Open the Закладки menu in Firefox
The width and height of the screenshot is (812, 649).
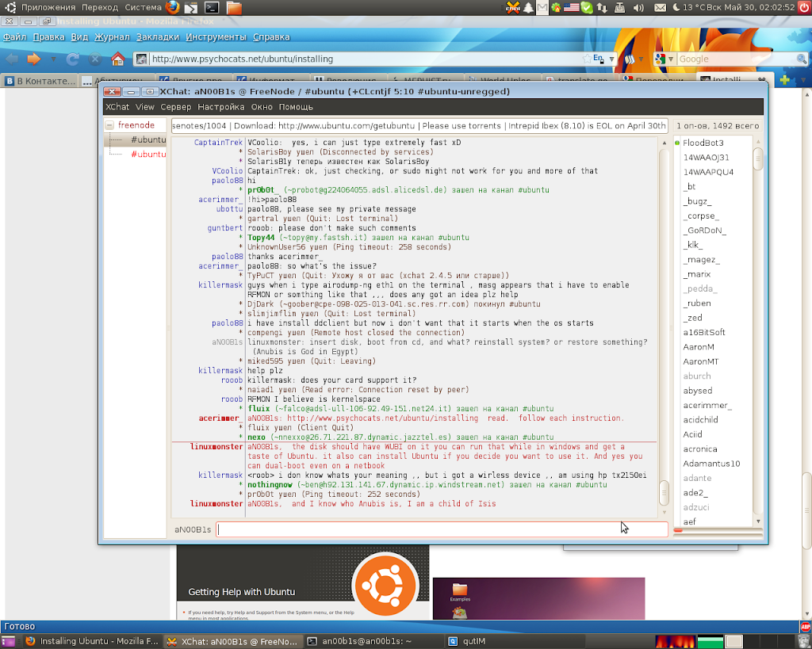pyautogui.click(x=158, y=36)
